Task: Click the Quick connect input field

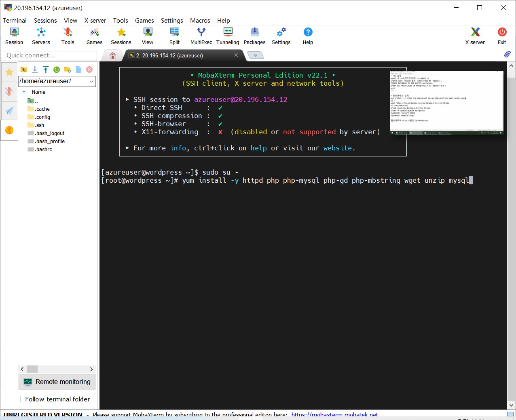Action: pyautogui.click(x=49, y=55)
